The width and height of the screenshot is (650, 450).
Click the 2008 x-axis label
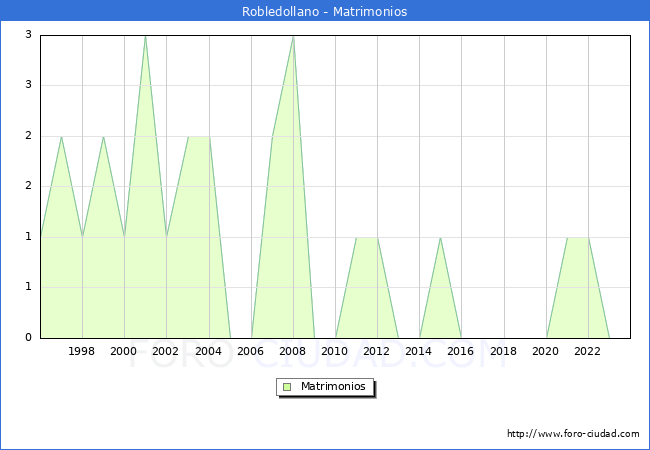292,351
